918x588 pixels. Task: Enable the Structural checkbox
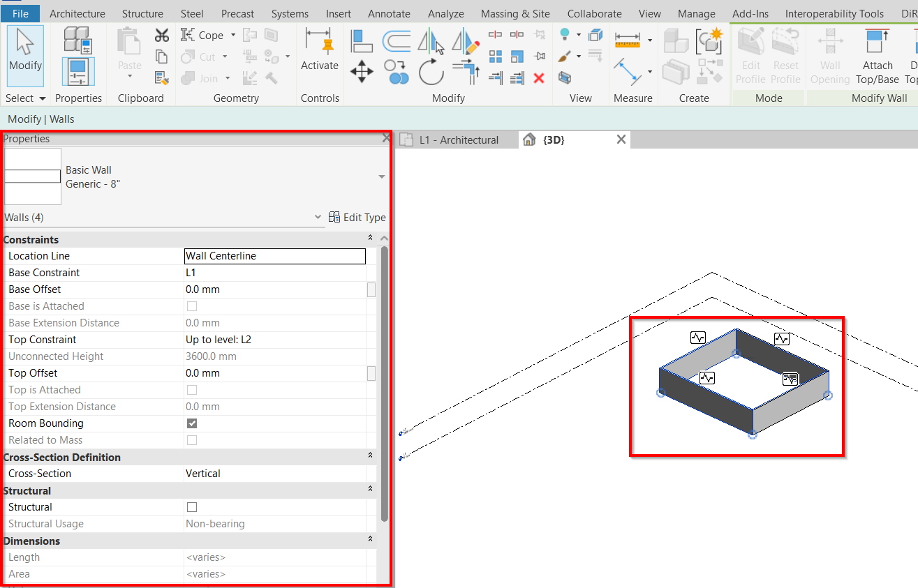click(x=192, y=507)
